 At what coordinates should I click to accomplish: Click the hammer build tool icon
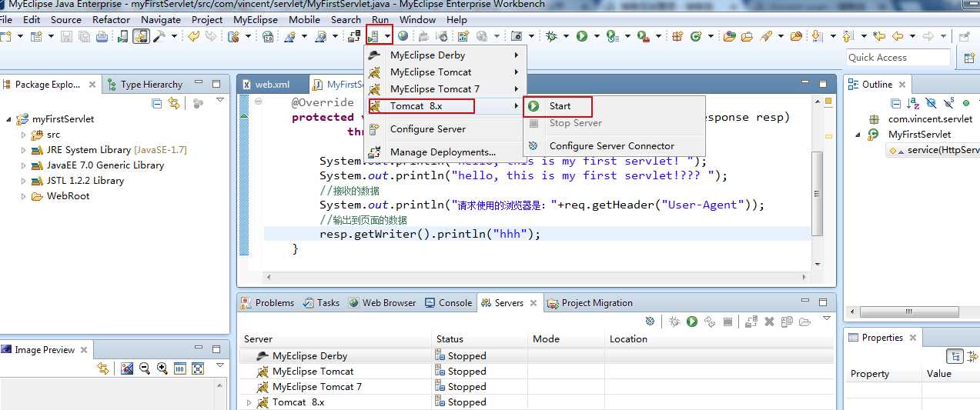pyautogui.click(x=160, y=36)
